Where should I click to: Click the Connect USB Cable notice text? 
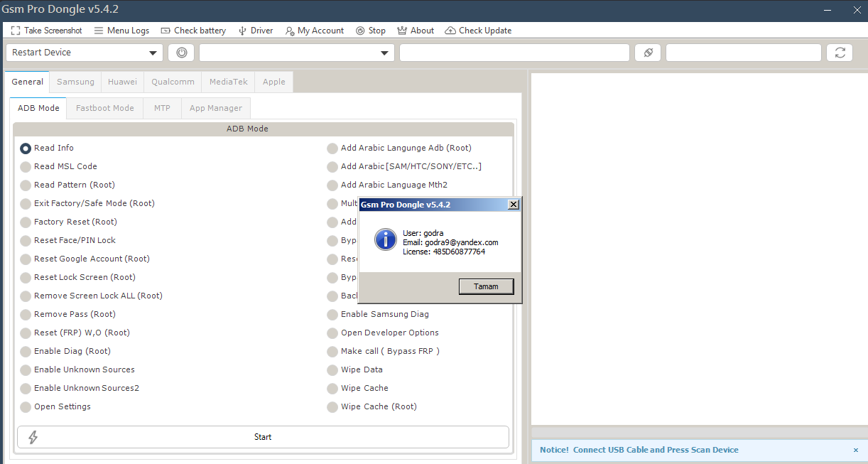656,450
